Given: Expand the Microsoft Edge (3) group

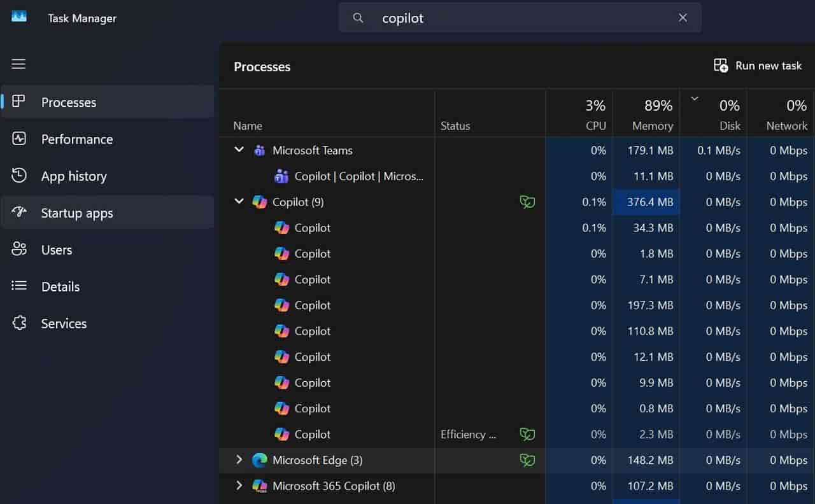Looking at the screenshot, I should click(239, 459).
